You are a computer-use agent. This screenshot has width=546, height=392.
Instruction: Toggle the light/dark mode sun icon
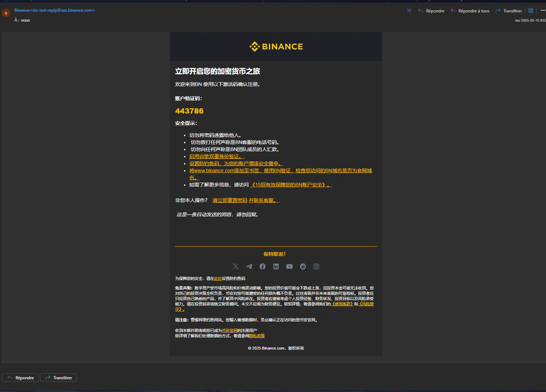coord(409,11)
